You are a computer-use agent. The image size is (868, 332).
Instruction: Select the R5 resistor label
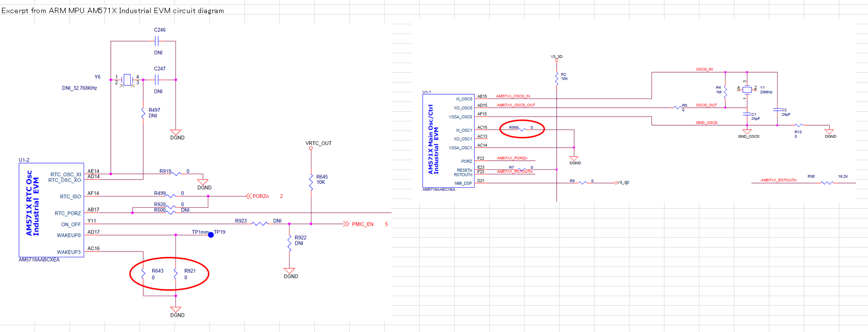coord(684,105)
